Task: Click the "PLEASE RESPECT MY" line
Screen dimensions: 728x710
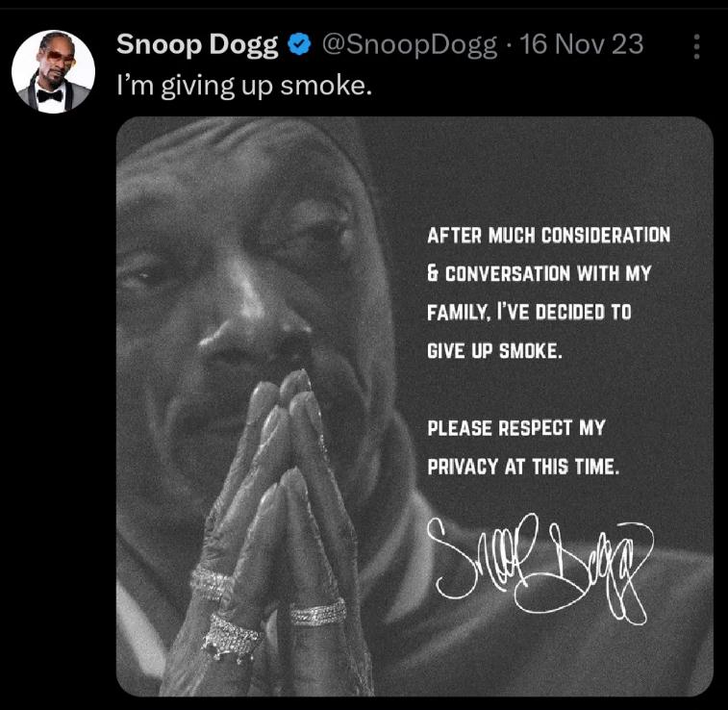Action: (516, 428)
